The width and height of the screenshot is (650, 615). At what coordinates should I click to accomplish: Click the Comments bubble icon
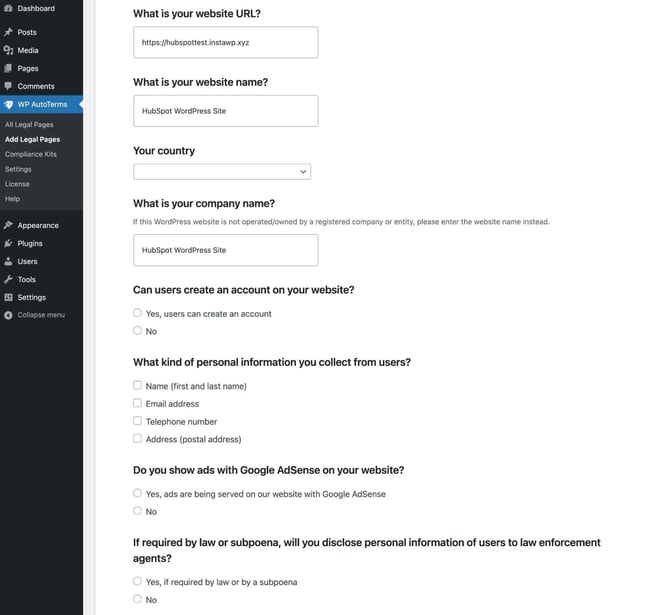pos(8,86)
